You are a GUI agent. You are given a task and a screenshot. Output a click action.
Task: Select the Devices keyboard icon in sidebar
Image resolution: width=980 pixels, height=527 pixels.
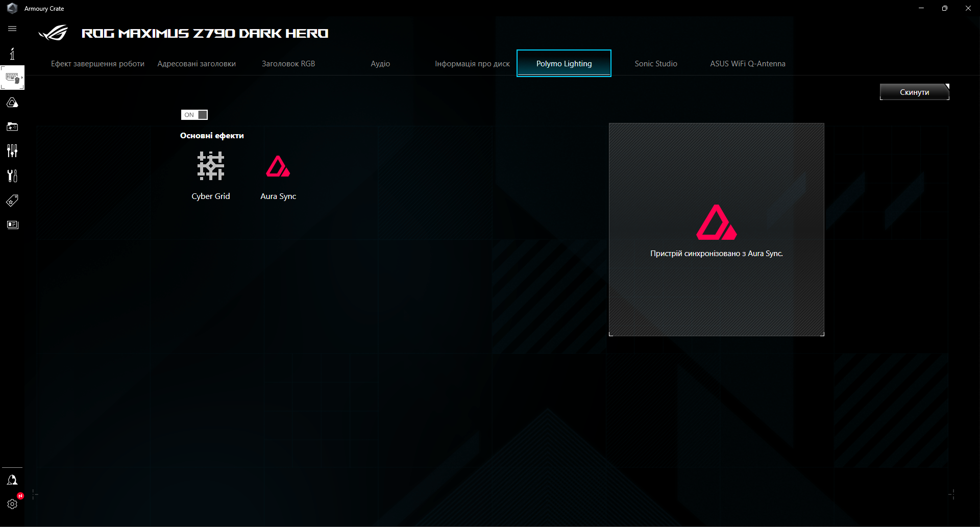click(12, 78)
